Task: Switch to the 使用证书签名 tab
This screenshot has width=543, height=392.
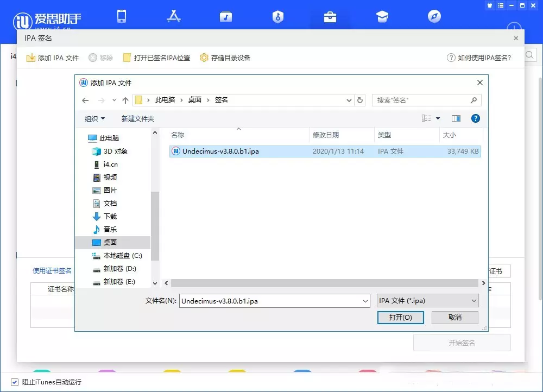Action: pyautogui.click(x=52, y=270)
